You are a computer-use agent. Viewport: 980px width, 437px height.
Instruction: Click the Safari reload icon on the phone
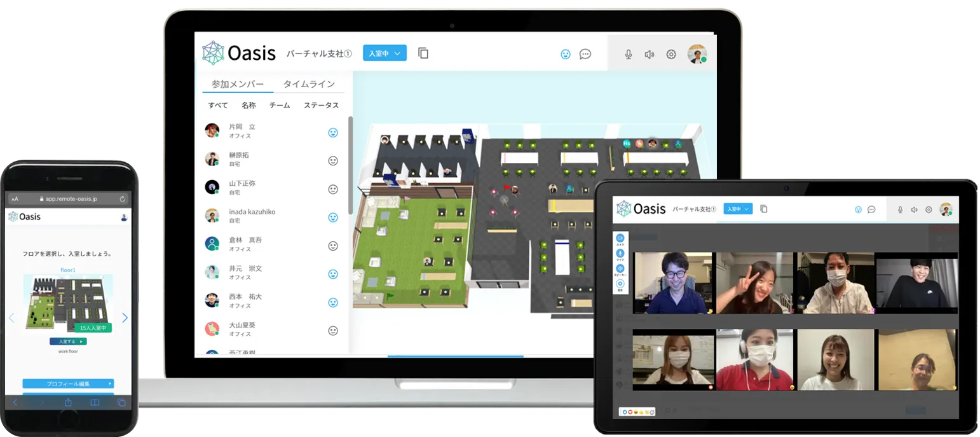coord(123,199)
